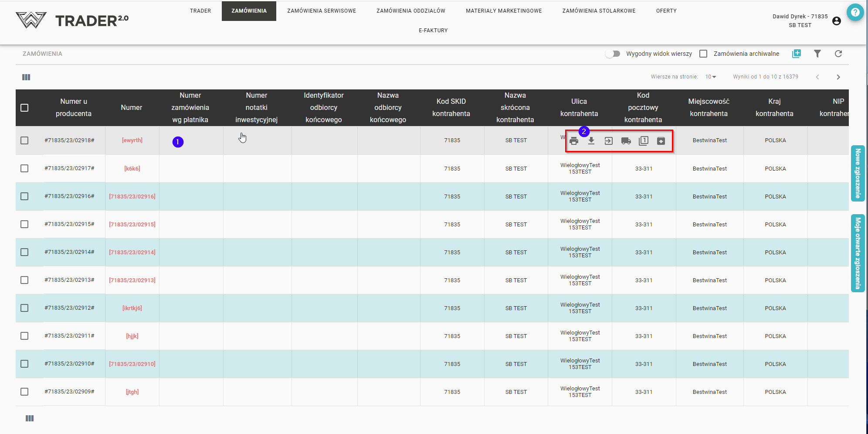
Task: Check the Zamówienia archiwalne checkbox
Action: tap(703, 54)
